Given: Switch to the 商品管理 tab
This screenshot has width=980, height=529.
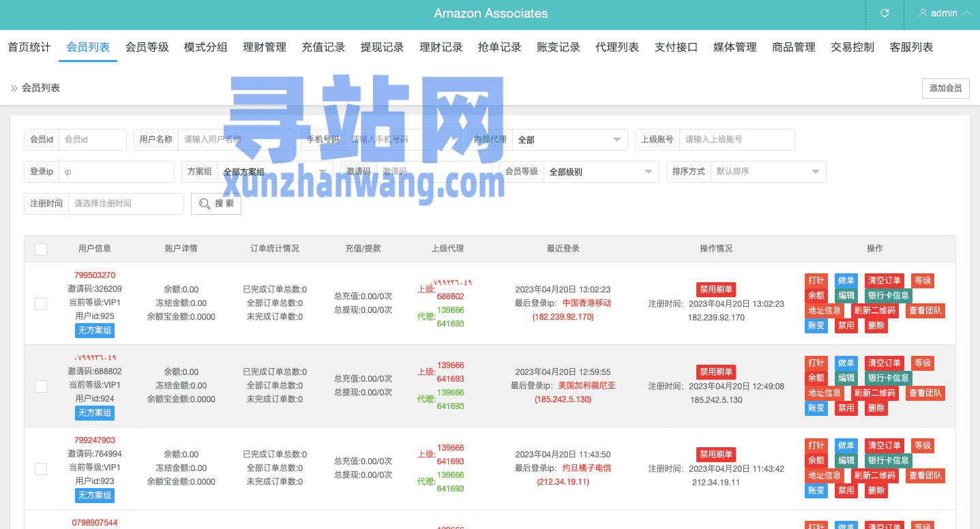Looking at the screenshot, I should tap(794, 47).
